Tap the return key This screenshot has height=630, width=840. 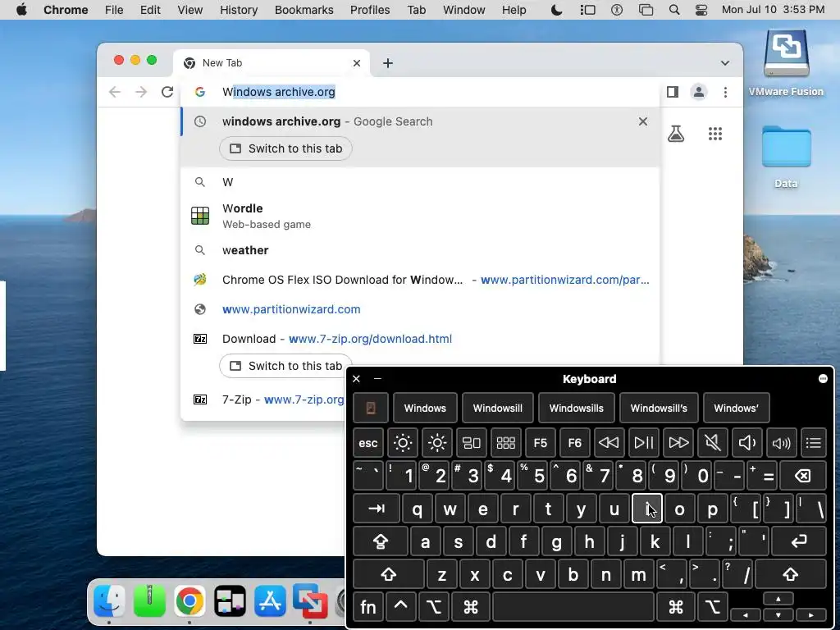pyautogui.click(x=799, y=541)
